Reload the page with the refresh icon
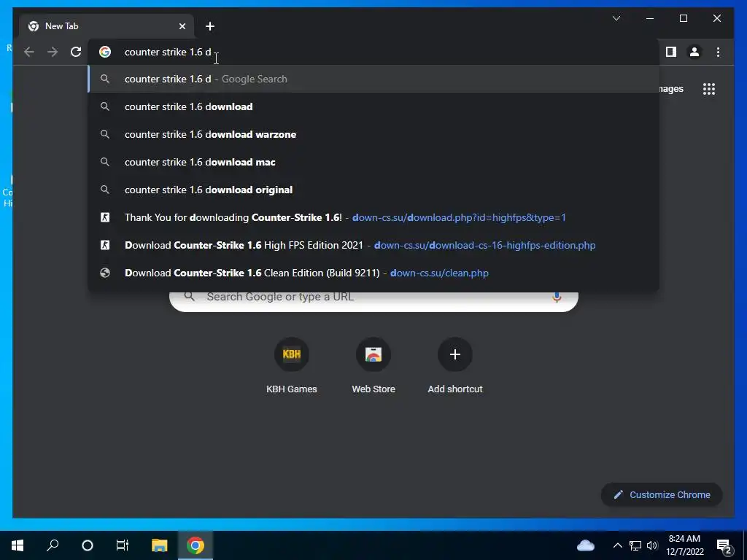The height and width of the screenshot is (560, 747). tap(76, 52)
